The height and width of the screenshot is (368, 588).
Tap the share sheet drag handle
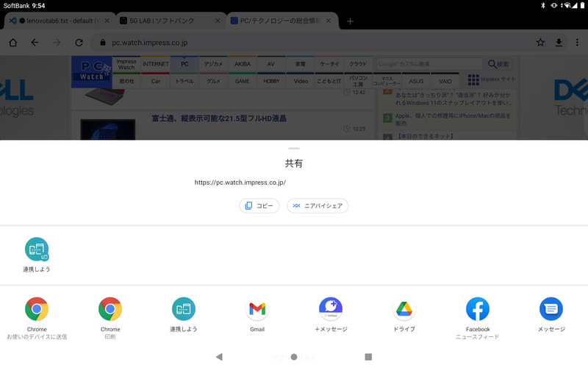click(x=294, y=149)
